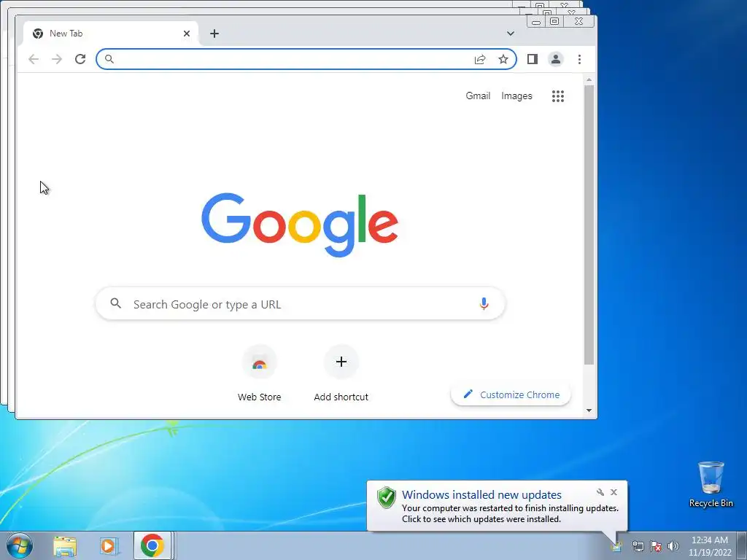Open the Chrome three-dot menu
The image size is (747, 560).
(579, 59)
